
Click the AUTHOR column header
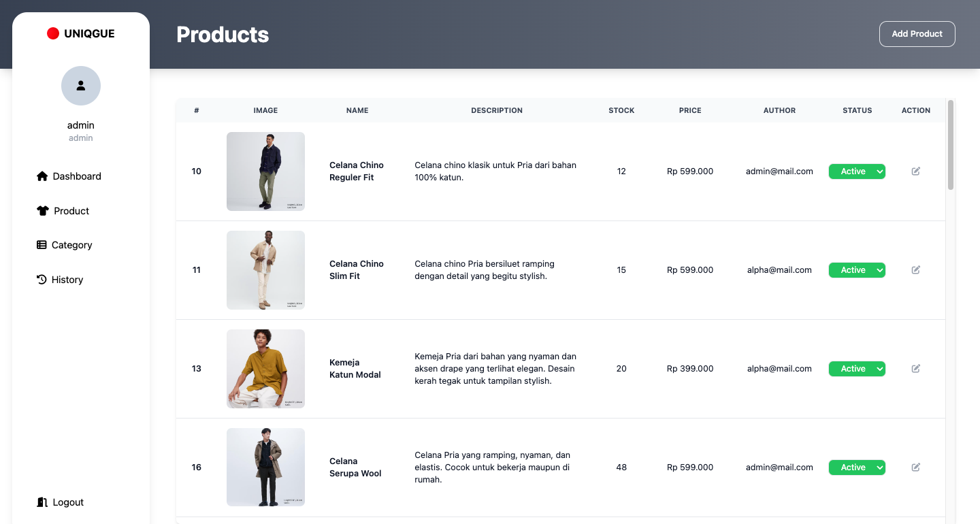pyautogui.click(x=779, y=110)
